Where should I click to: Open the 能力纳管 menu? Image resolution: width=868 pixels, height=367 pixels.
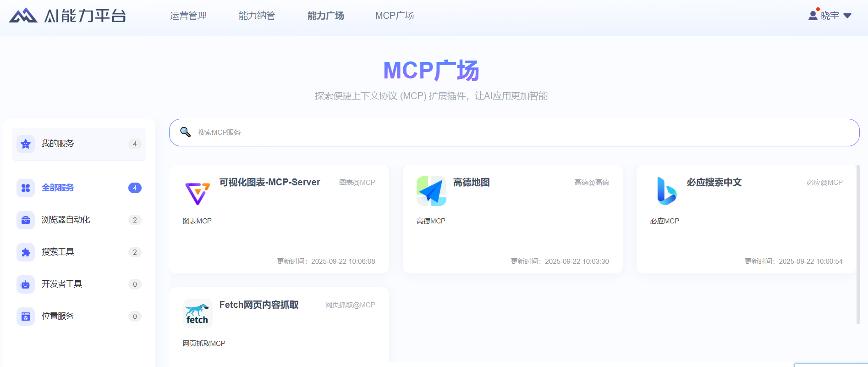[257, 16]
